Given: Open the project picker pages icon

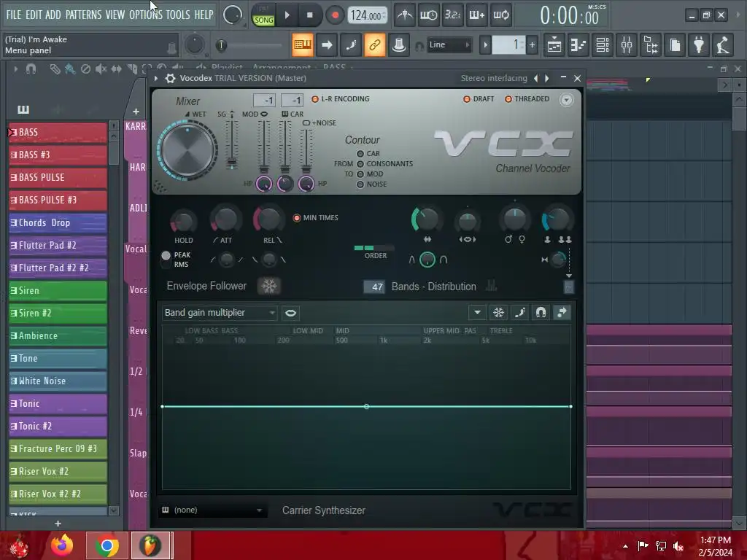Looking at the screenshot, I should click(675, 45).
